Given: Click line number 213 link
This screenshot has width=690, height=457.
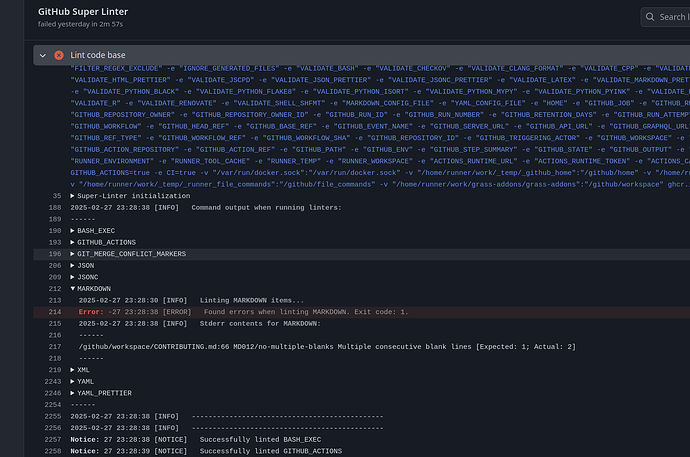Looking at the screenshot, I should [55, 300].
